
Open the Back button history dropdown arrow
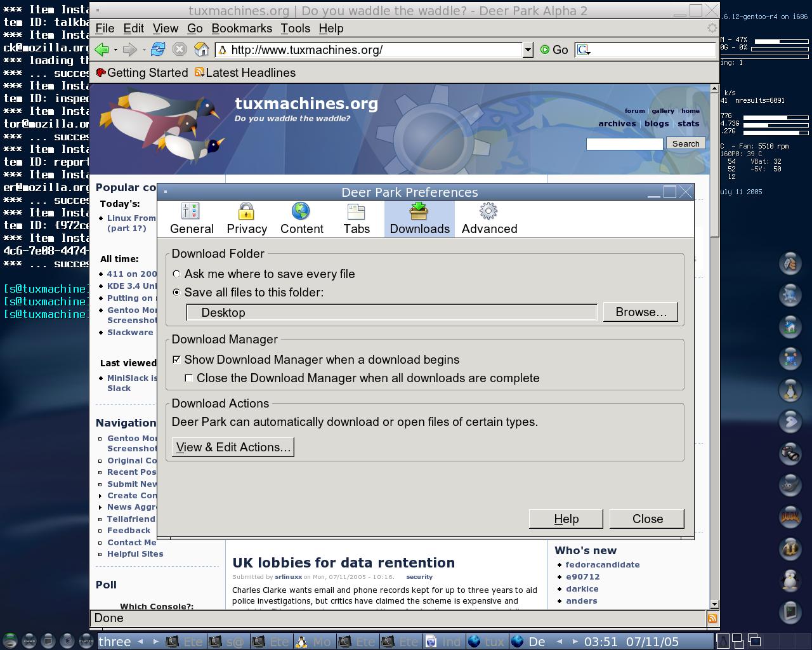tap(115, 50)
